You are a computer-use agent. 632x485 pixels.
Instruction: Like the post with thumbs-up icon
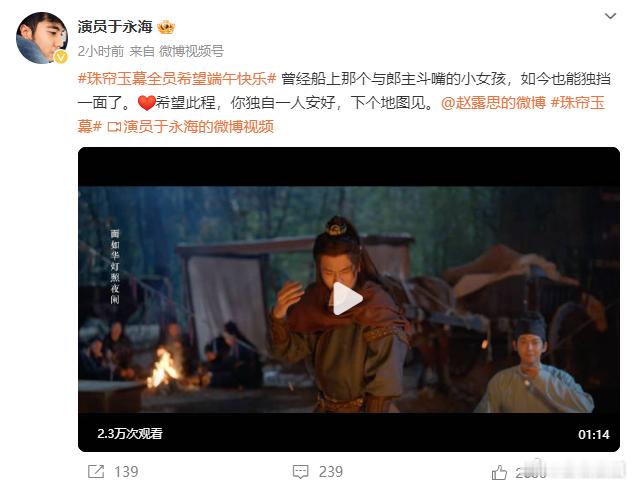[x=499, y=472]
